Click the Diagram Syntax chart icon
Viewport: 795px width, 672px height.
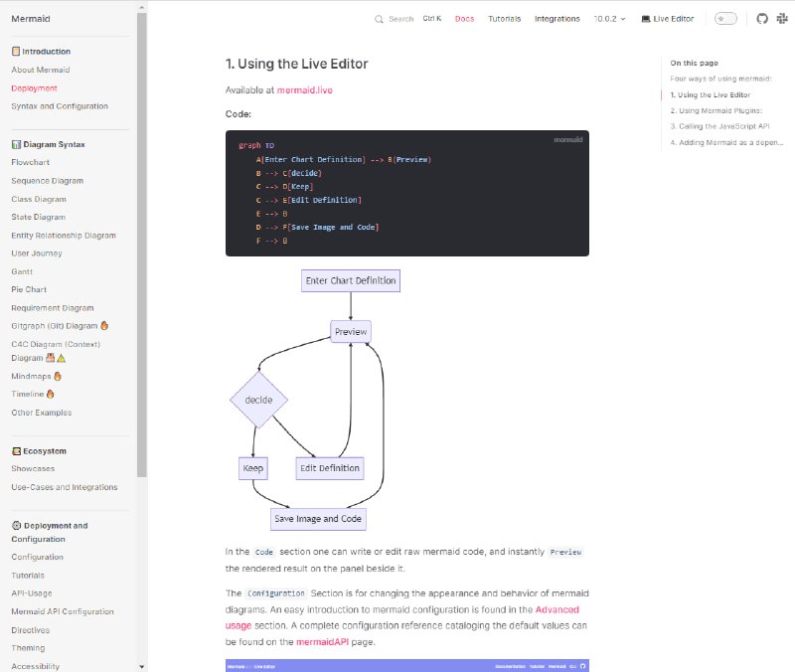click(x=16, y=144)
